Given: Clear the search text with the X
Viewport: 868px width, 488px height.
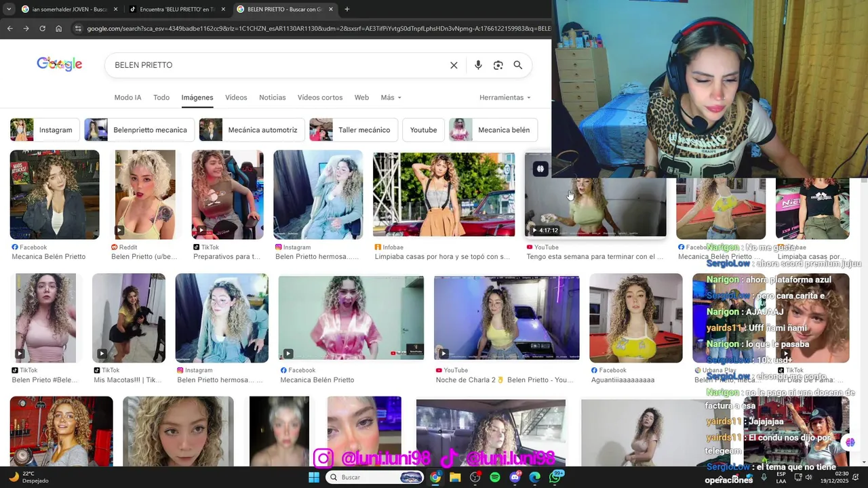Looking at the screenshot, I should pos(454,65).
